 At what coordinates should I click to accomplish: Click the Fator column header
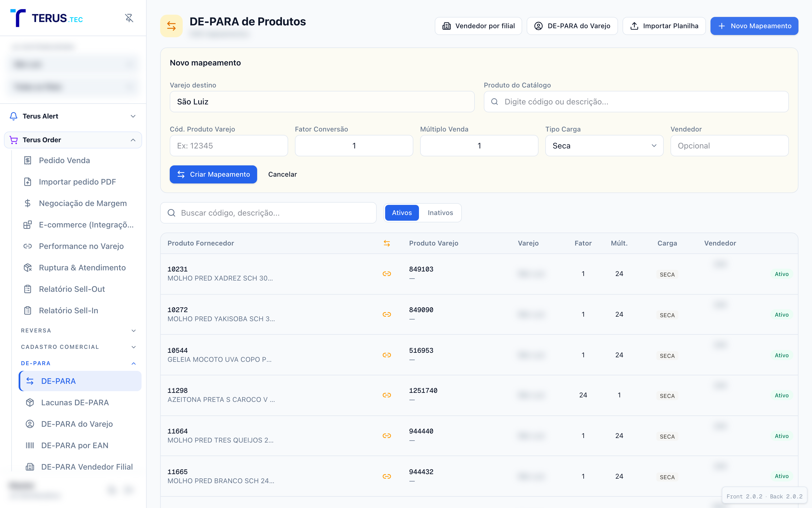583,243
